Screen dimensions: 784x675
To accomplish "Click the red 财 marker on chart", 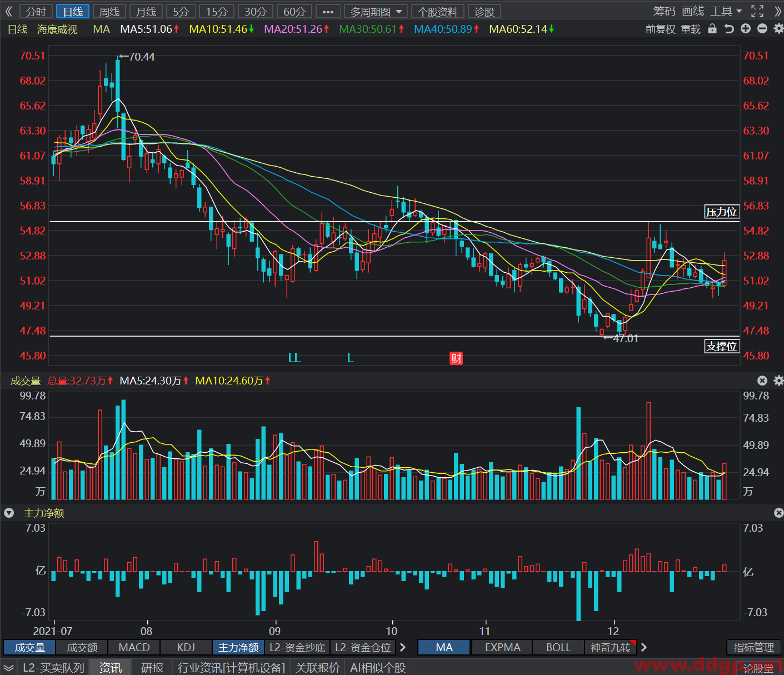I will click(x=456, y=358).
